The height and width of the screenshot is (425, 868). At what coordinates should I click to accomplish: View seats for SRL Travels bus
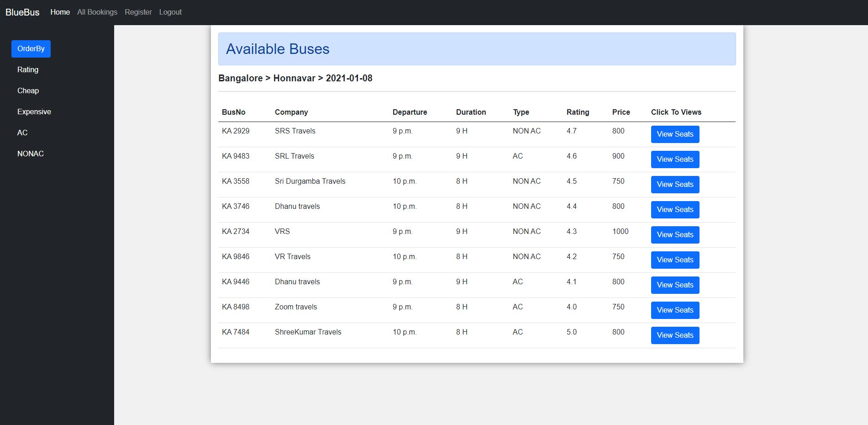tap(675, 159)
